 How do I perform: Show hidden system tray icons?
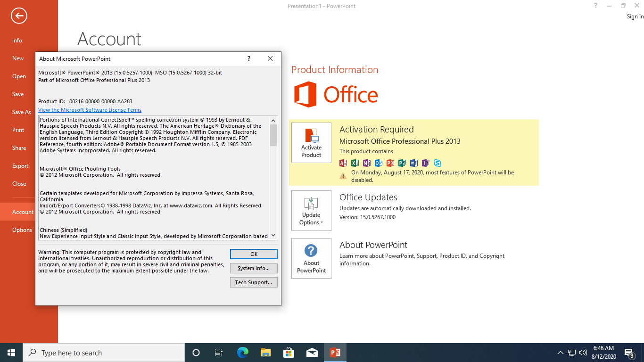(560, 353)
